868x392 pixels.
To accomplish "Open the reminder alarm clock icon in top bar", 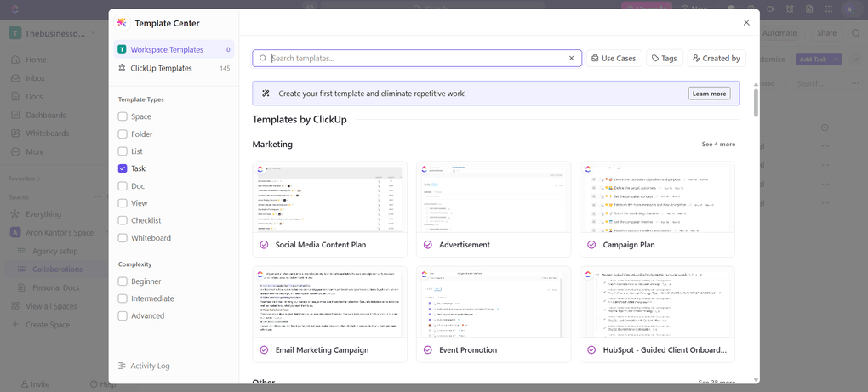I will [x=790, y=9].
